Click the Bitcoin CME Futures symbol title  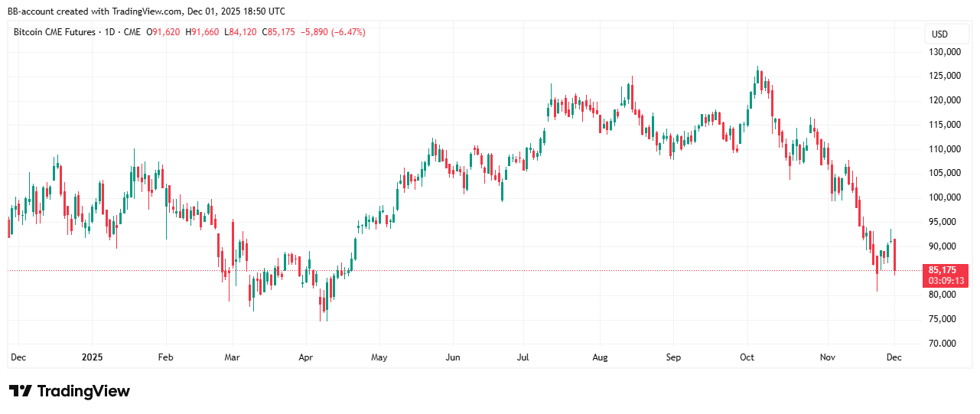pyautogui.click(x=54, y=32)
